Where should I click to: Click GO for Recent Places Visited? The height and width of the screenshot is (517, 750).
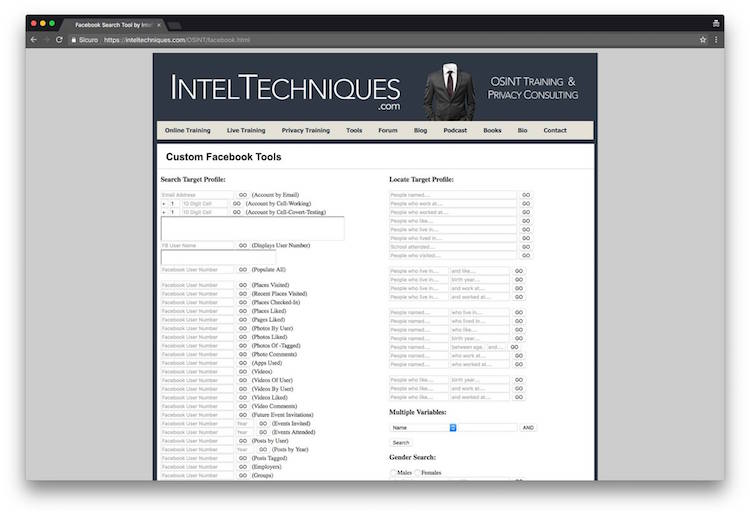pyautogui.click(x=243, y=294)
